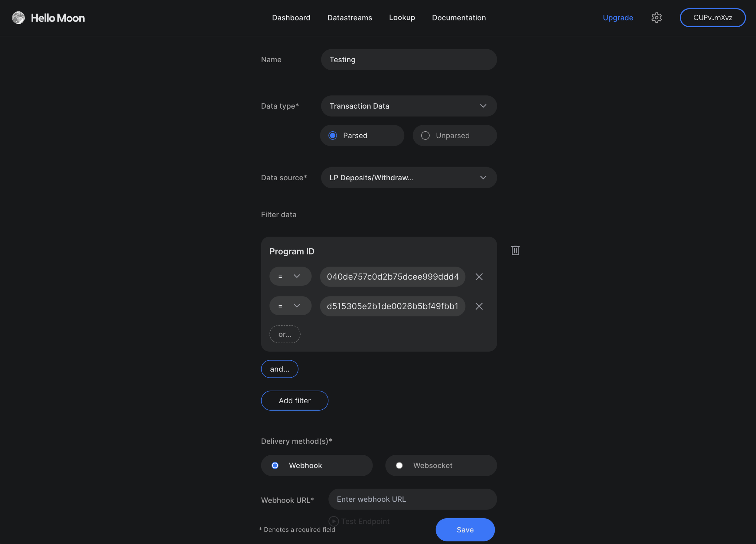This screenshot has height=544, width=756.
Task: Delete the Program ID filter with trash icon
Action: coord(515,250)
